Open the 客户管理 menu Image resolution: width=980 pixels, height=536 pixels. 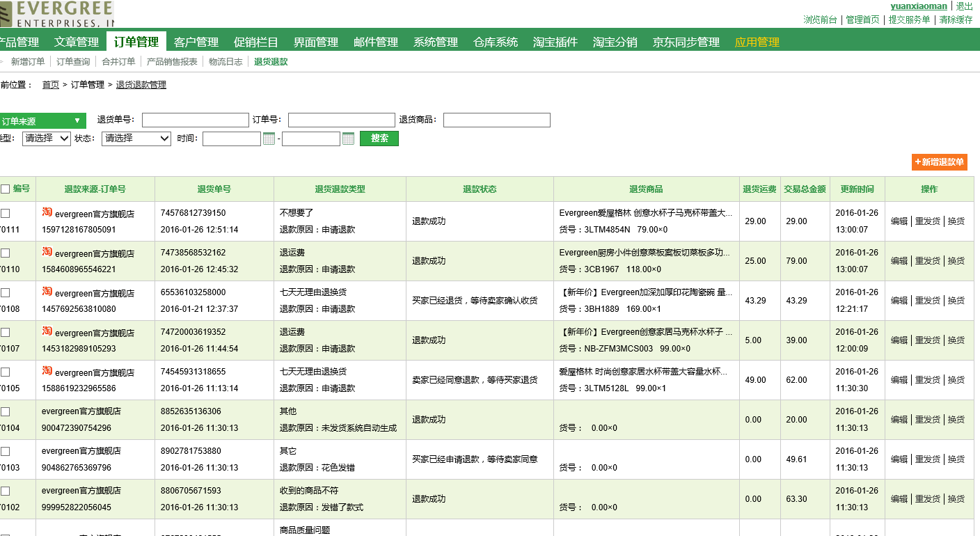click(196, 42)
